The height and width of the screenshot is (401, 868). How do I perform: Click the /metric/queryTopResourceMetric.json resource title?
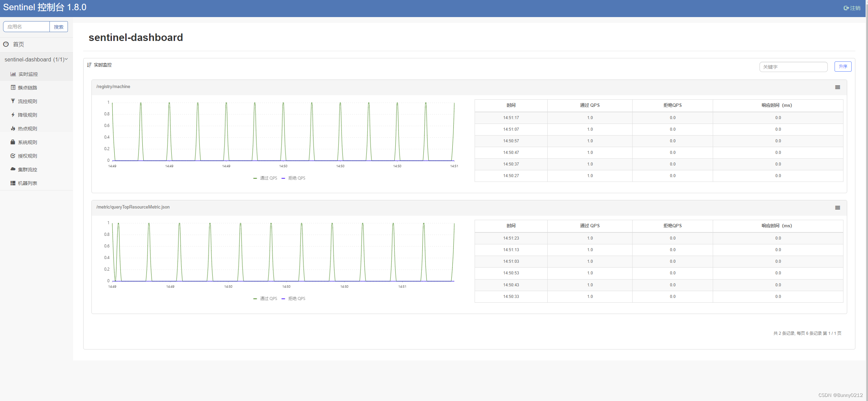point(133,207)
